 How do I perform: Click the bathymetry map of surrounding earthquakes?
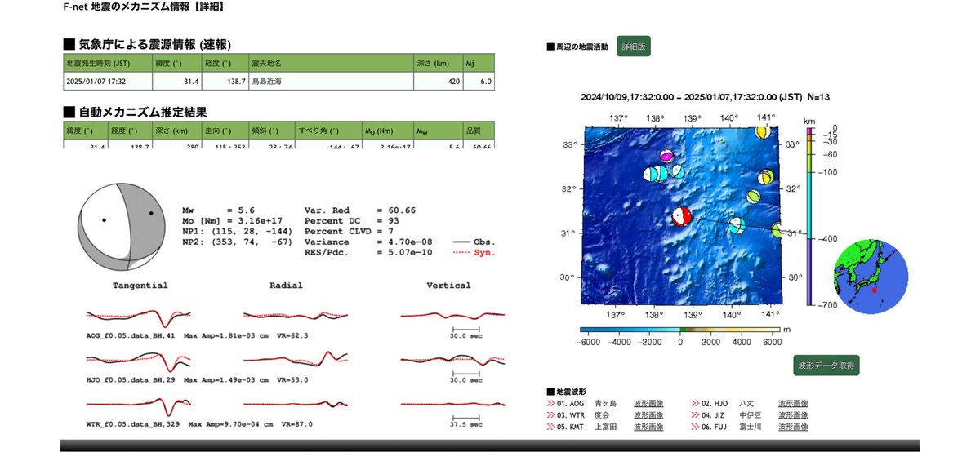click(681, 215)
